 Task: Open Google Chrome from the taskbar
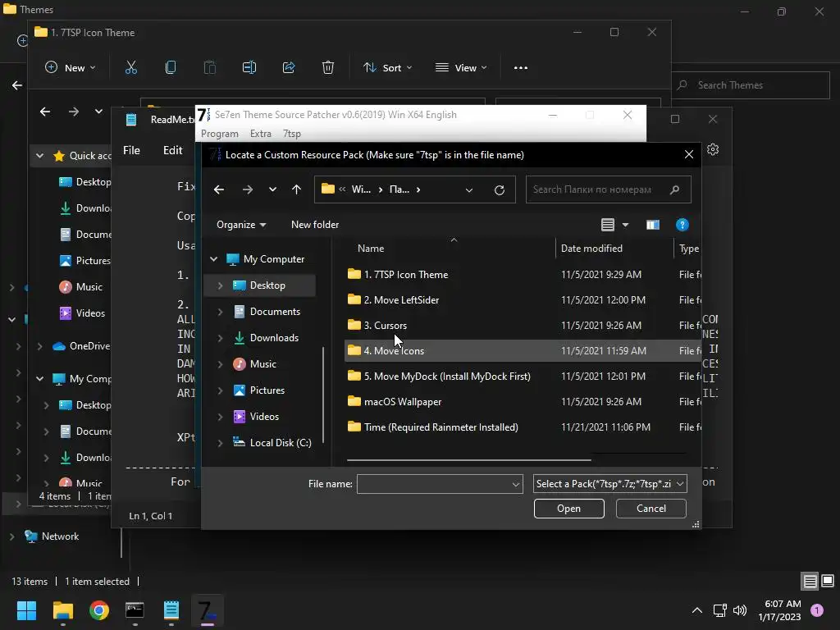99,610
